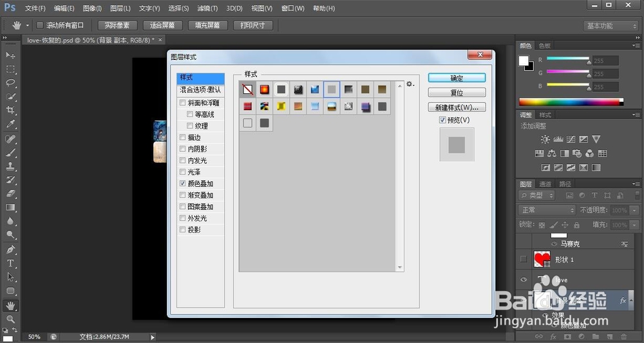Enable Inner Shadow effect (内阴影)
Screen dimensions: 644x343
[183, 149]
